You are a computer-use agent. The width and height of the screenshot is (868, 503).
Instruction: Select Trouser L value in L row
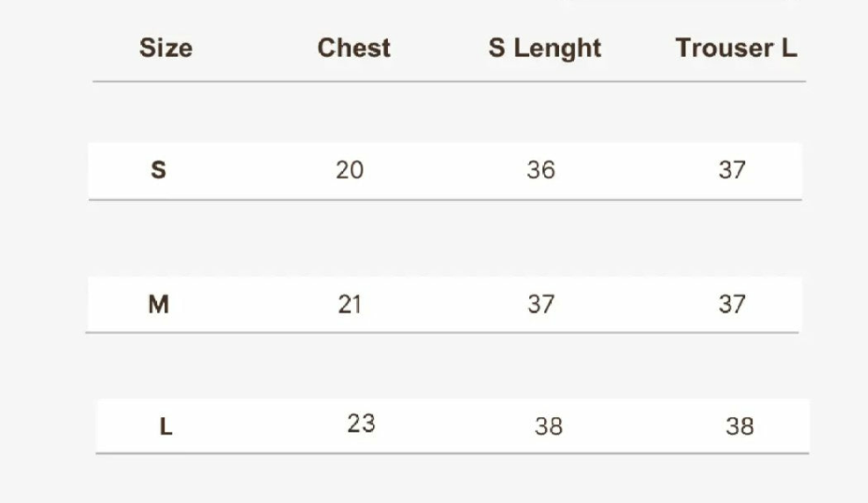pyautogui.click(x=740, y=427)
